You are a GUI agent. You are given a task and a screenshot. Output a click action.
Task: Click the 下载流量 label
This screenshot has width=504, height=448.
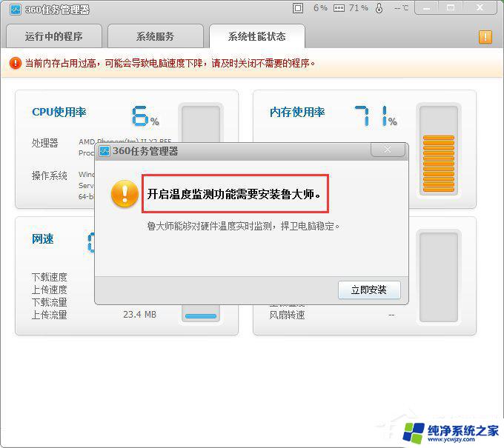pos(50,302)
